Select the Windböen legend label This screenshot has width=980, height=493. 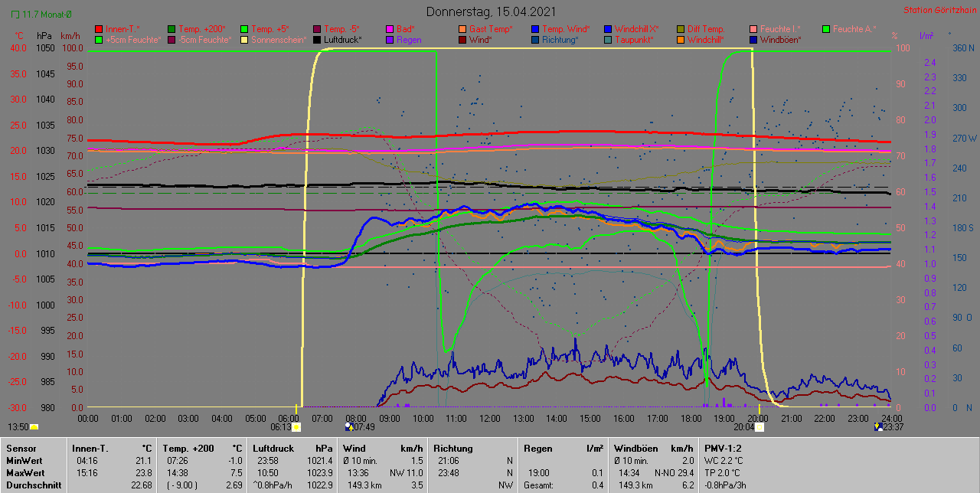point(781,40)
